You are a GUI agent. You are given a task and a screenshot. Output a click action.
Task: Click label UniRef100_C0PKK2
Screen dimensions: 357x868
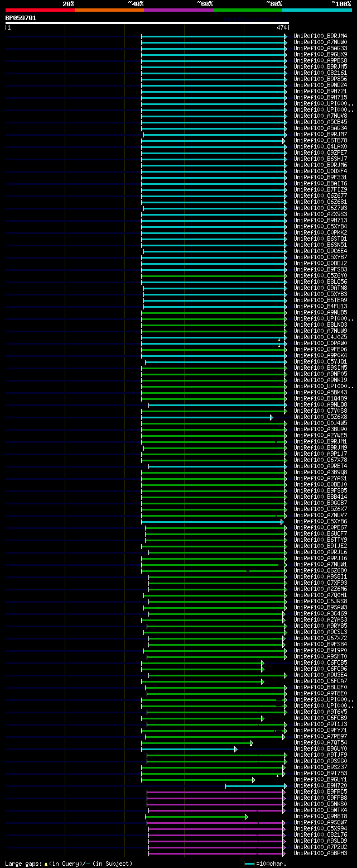tap(320, 233)
